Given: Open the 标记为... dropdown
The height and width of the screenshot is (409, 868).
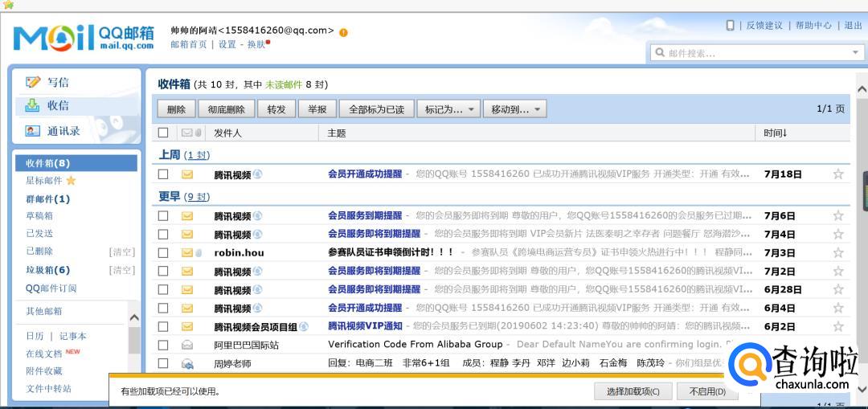Looking at the screenshot, I should coord(448,109).
